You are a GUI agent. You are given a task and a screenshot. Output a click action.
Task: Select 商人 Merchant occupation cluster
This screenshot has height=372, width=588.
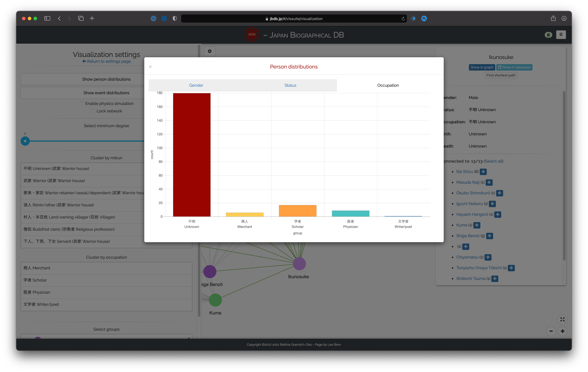tap(106, 268)
